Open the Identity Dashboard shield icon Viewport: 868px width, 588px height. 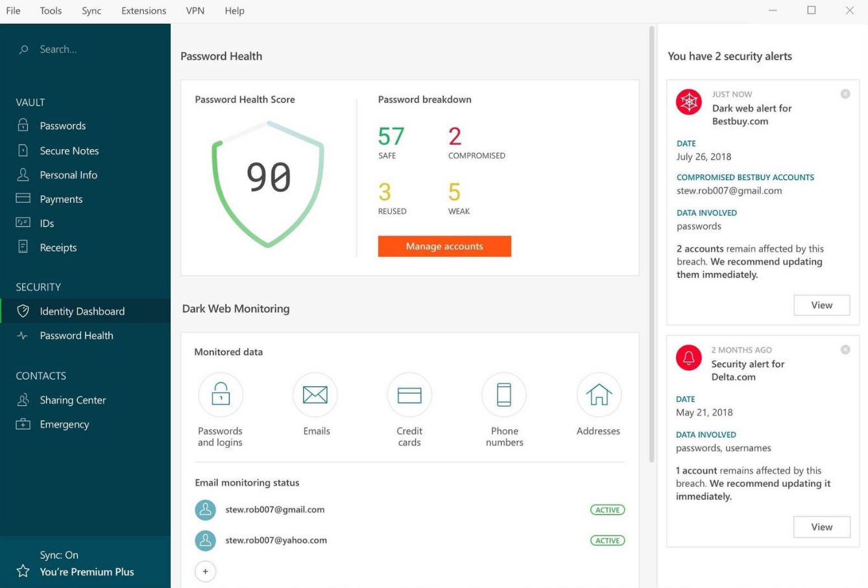(x=22, y=311)
